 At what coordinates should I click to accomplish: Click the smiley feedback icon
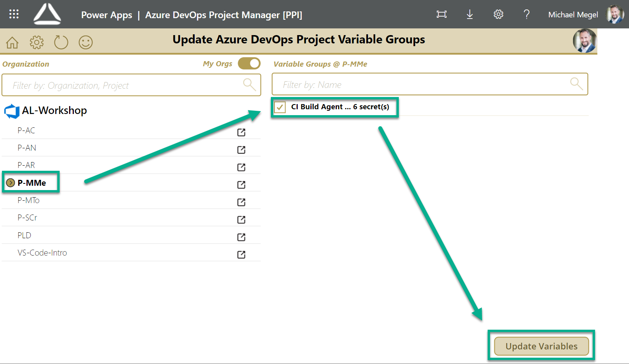pos(86,42)
